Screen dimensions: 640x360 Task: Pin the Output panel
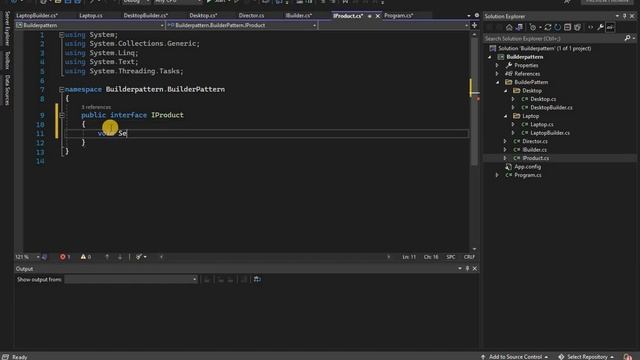(467, 269)
